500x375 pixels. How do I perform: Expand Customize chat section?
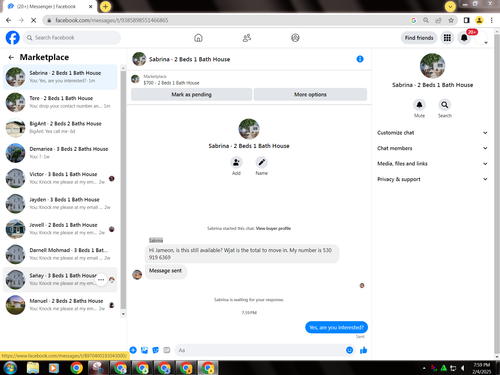pos(432,133)
